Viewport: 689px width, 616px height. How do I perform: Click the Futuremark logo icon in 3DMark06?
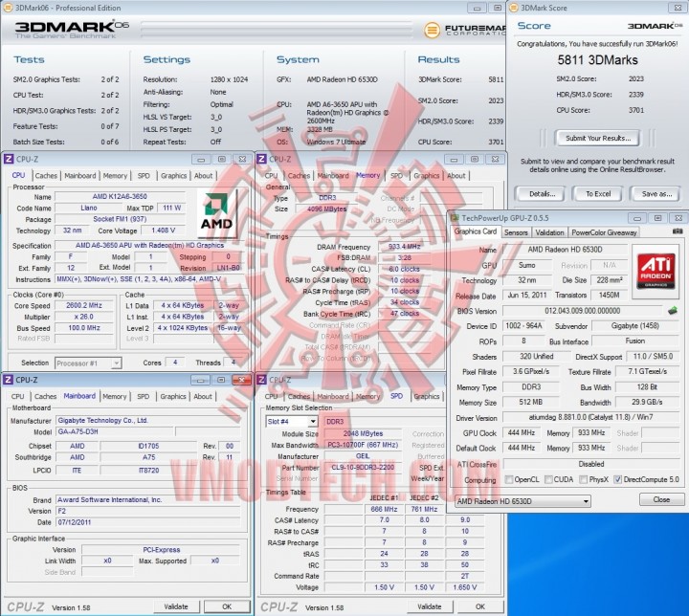click(432, 30)
